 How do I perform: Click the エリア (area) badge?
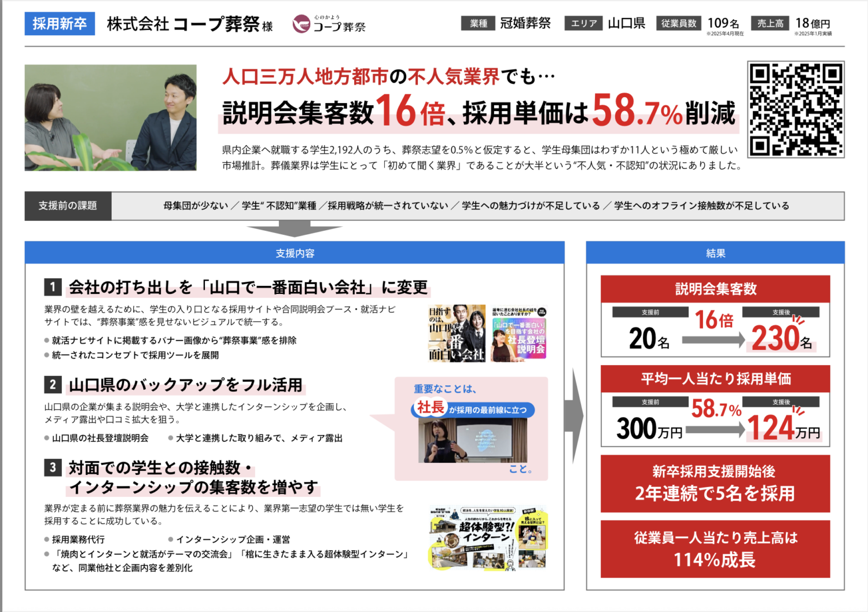(x=583, y=24)
